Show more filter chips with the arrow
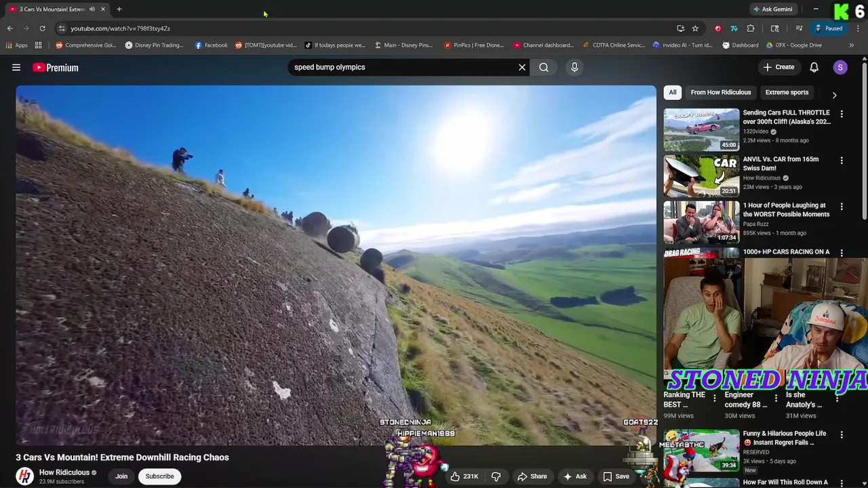Screen dimensions: 868x488 (x=834, y=95)
